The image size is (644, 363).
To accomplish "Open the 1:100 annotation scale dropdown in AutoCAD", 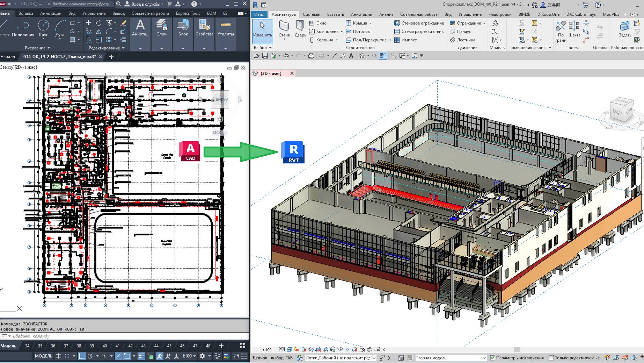I will click(x=187, y=355).
